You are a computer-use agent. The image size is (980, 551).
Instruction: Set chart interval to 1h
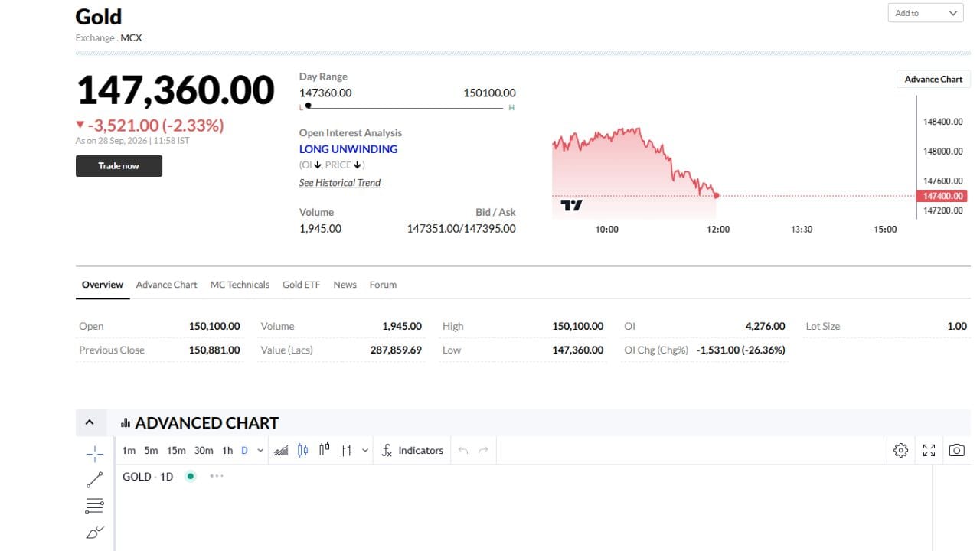[227, 451]
